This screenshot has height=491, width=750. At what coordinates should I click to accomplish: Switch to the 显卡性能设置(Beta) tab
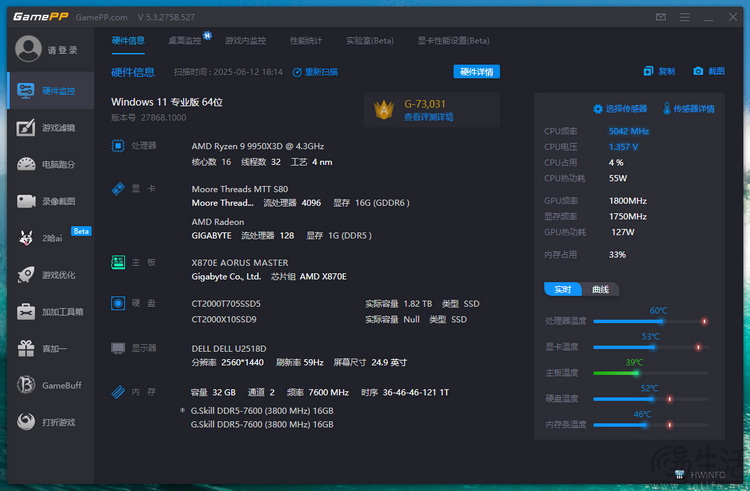coord(453,41)
